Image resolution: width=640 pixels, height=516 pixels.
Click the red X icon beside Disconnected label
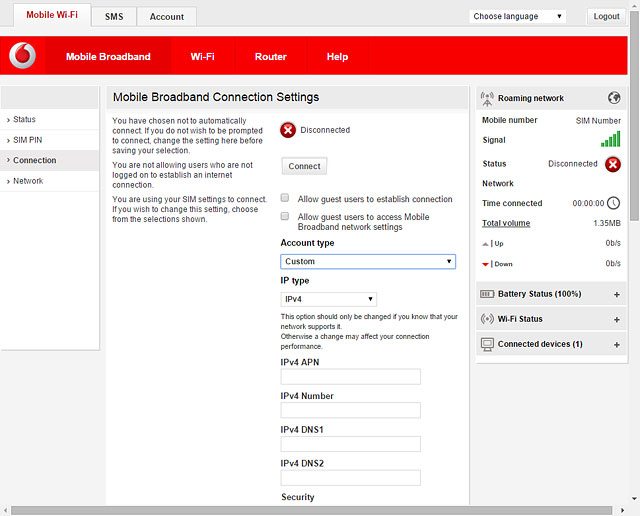point(288,130)
